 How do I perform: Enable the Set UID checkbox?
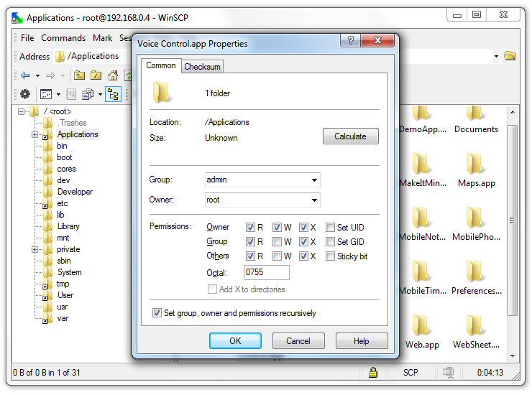point(331,228)
